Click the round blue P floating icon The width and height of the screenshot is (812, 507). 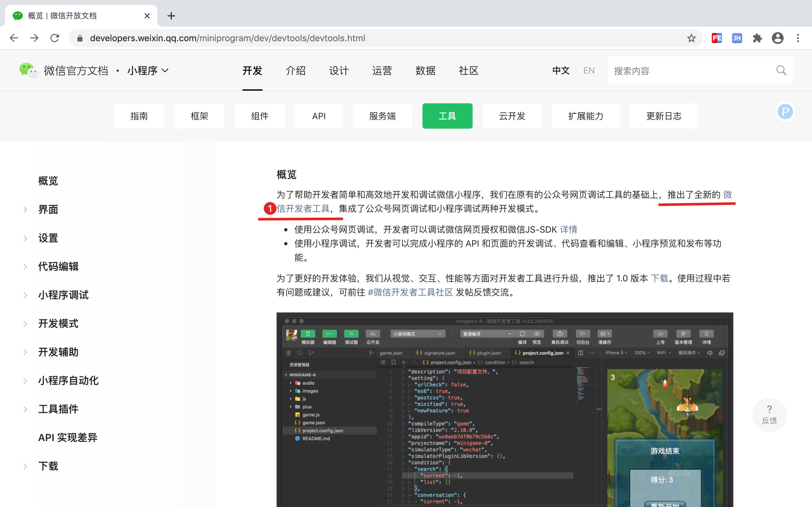[x=785, y=112]
